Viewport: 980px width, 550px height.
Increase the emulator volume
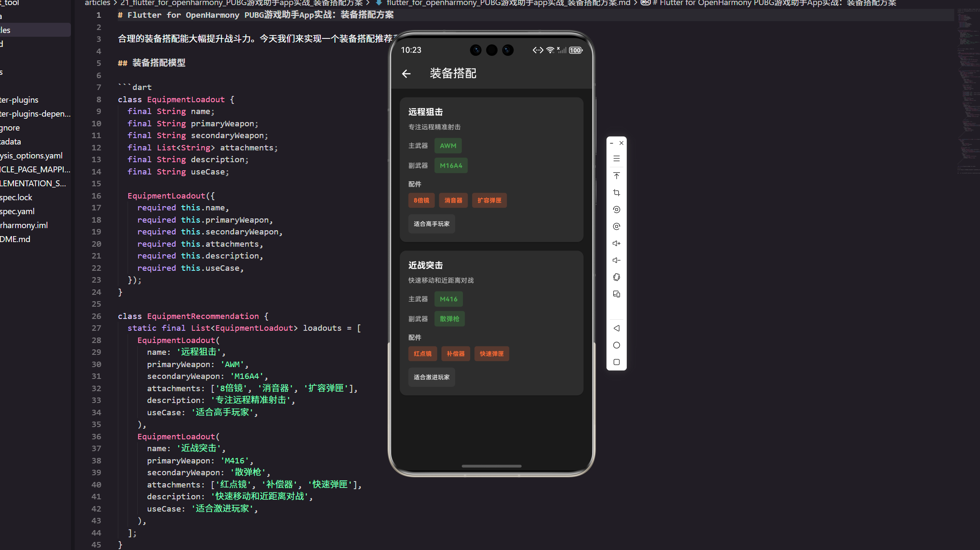coord(616,243)
